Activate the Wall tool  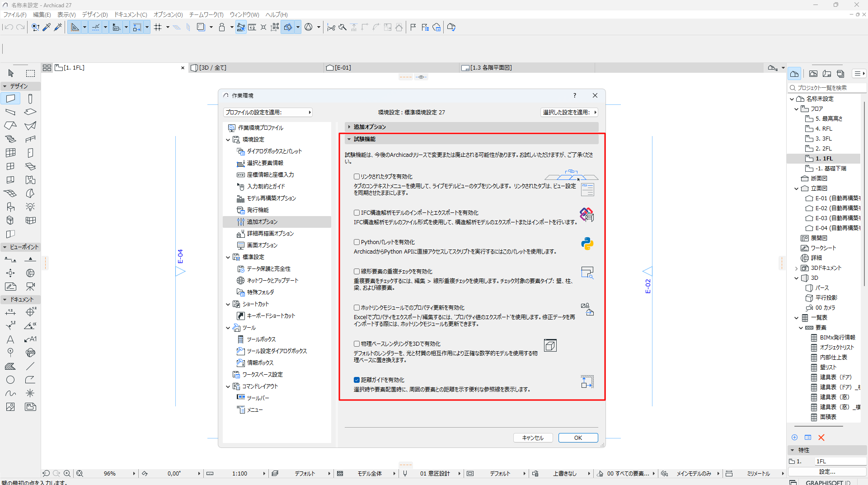click(x=10, y=99)
